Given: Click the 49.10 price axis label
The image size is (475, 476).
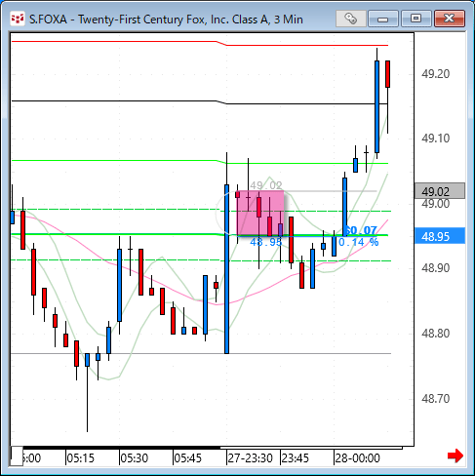Looking at the screenshot, I should [435, 139].
